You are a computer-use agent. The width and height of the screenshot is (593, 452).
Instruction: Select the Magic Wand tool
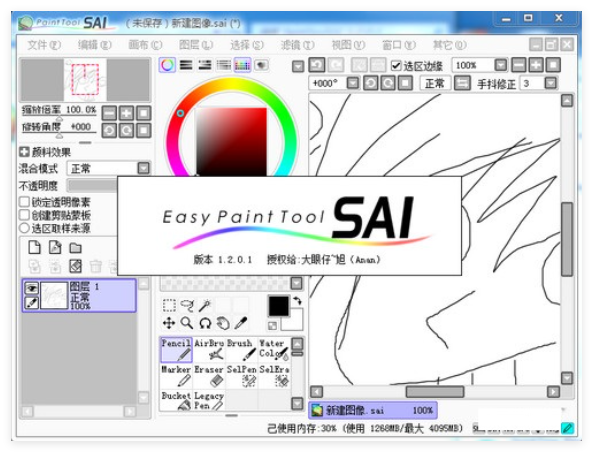click(205, 305)
